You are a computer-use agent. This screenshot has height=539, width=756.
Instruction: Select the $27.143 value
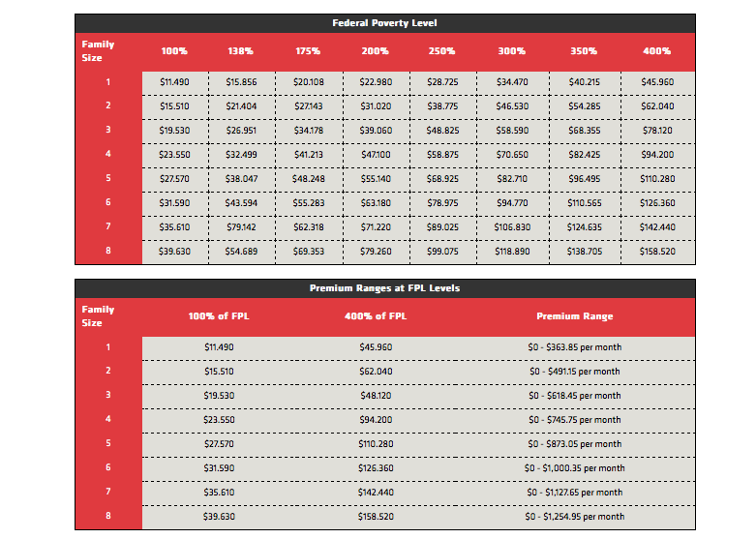pos(309,106)
